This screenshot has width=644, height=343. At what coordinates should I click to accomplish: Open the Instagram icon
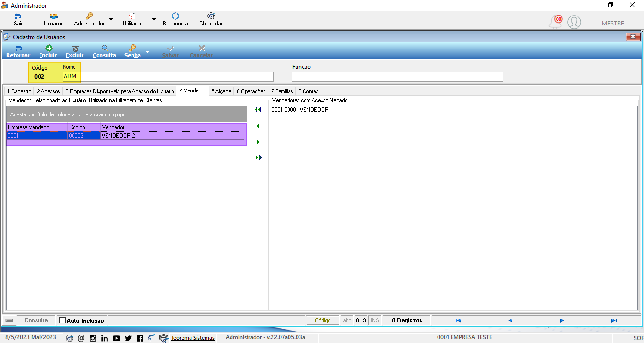(x=93, y=338)
